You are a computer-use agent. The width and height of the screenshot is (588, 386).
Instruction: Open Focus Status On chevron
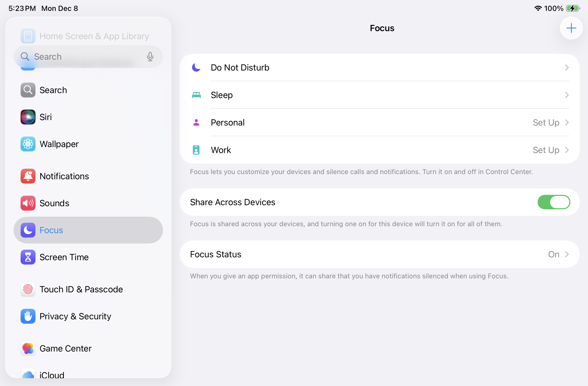(x=567, y=254)
